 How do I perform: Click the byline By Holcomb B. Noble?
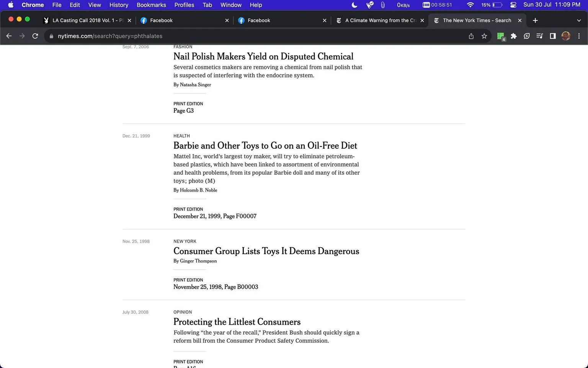pyautogui.click(x=195, y=190)
